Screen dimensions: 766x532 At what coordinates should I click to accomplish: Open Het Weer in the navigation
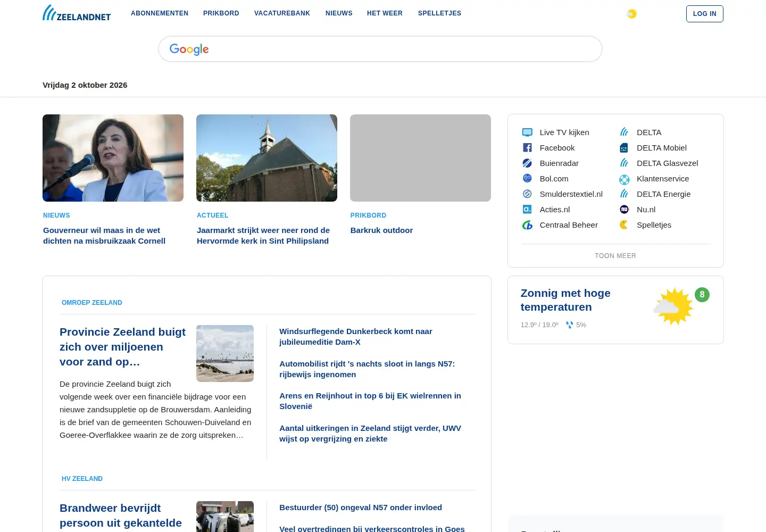point(385,13)
